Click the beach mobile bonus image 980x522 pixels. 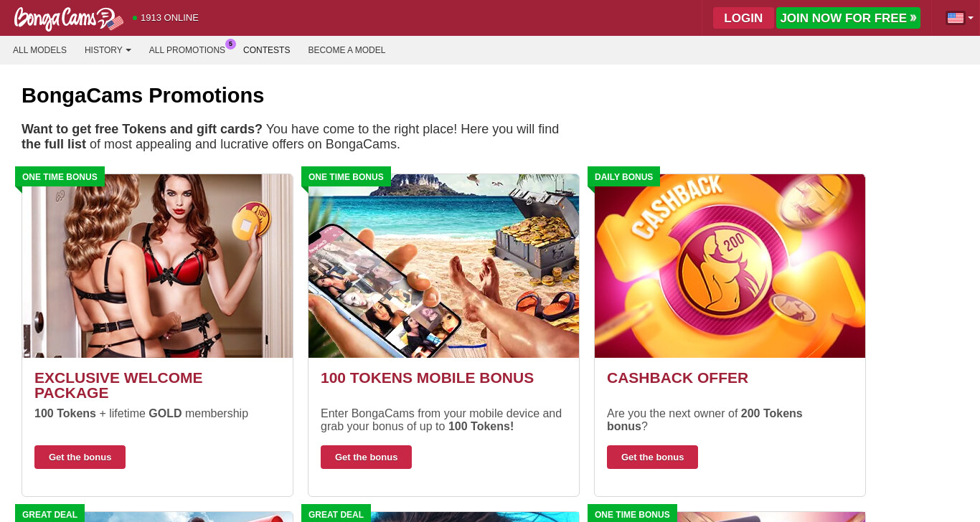[x=443, y=266]
